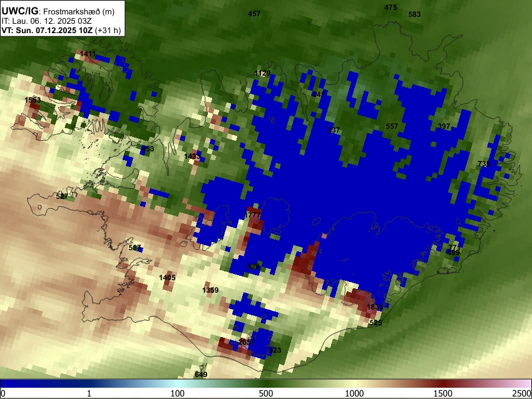Select the '771' value label

[x=454, y=247]
